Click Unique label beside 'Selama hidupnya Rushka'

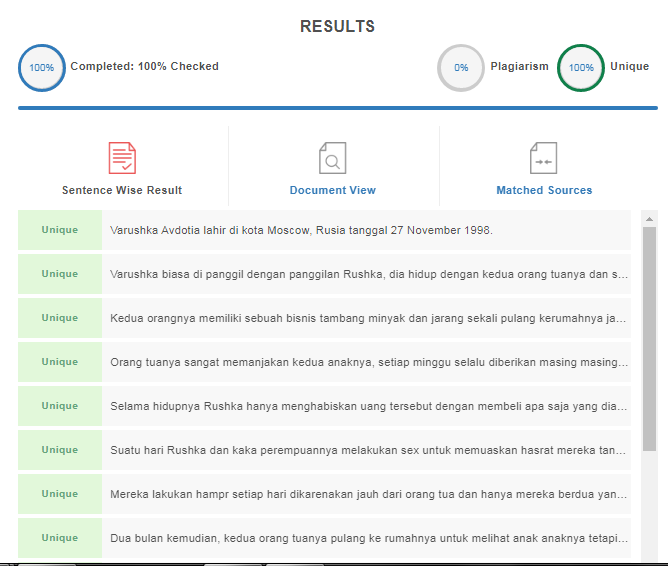[60, 406]
